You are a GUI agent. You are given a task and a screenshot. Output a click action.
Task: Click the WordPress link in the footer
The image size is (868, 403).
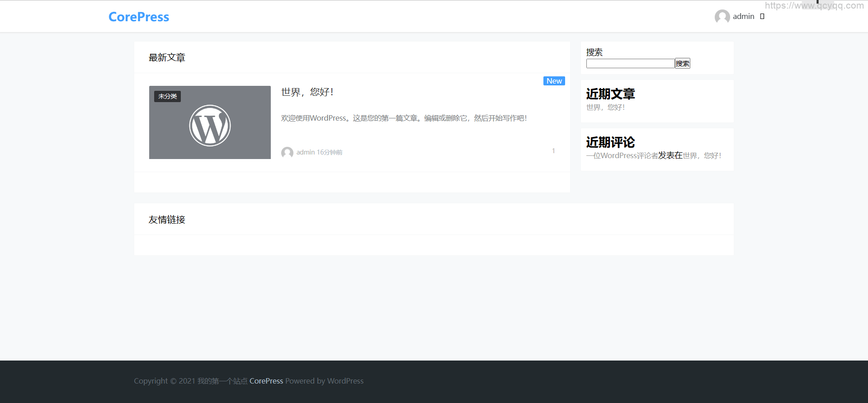pos(345,381)
